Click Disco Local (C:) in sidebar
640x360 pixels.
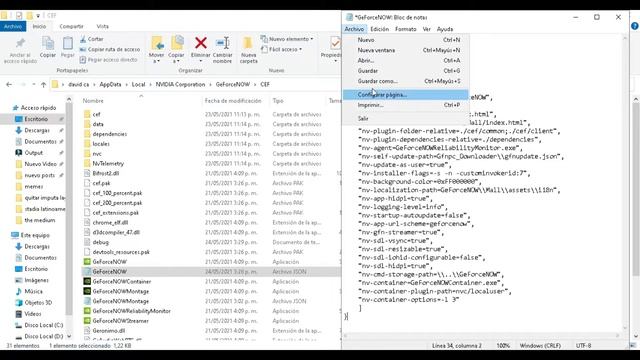coord(43,325)
